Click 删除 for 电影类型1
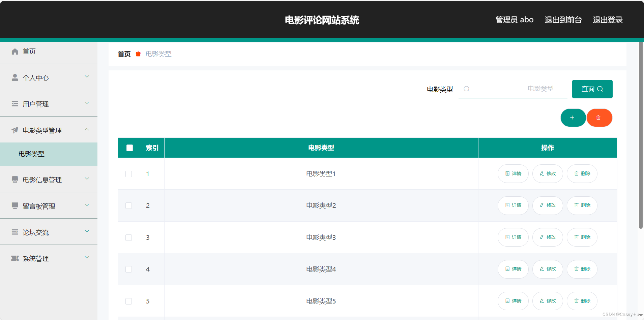Image resolution: width=644 pixels, height=320 pixels. (x=582, y=173)
